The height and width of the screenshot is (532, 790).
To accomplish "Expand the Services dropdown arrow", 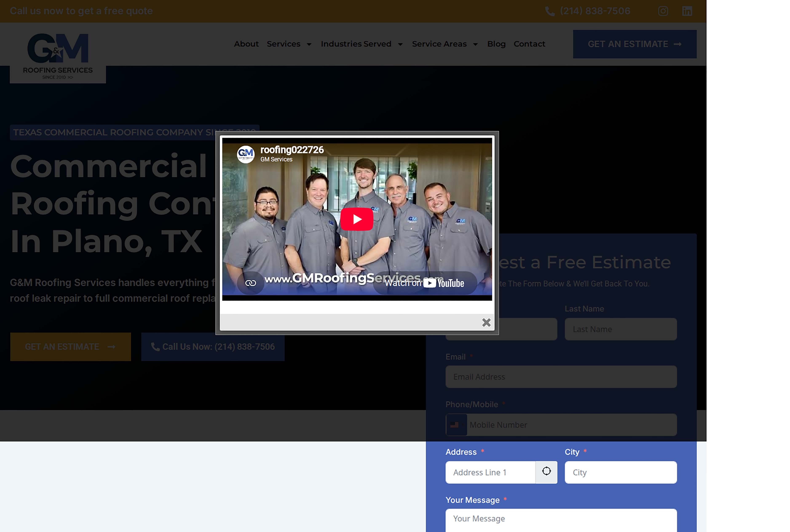I will click(x=309, y=44).
